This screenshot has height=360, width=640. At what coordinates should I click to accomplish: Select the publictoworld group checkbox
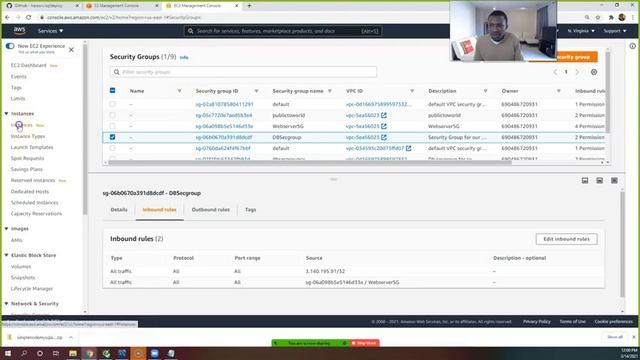113,115
